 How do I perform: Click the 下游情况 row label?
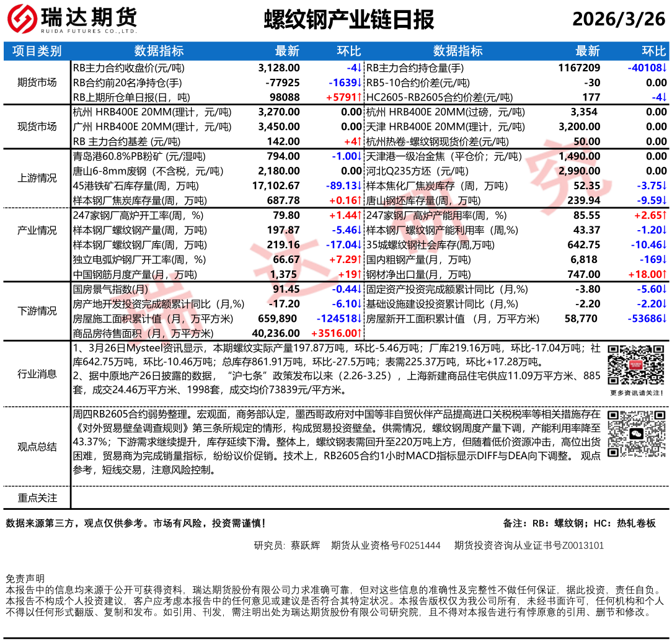pos(37,311)
